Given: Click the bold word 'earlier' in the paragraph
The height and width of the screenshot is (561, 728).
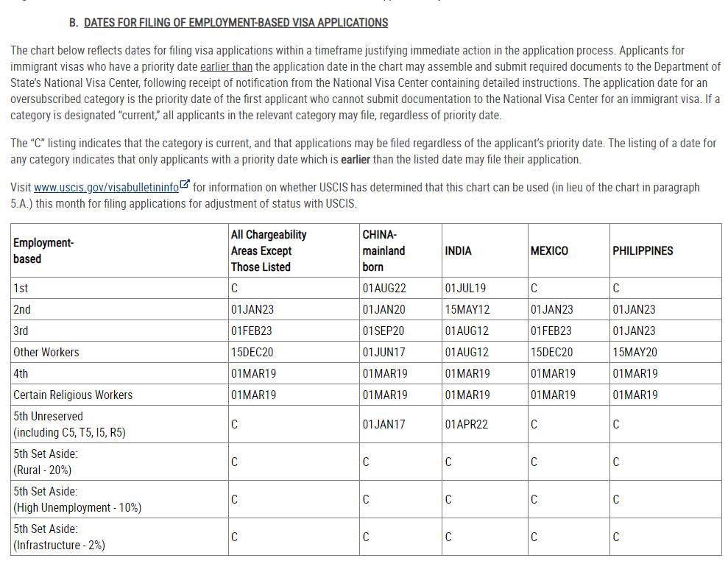Looking at the screenshot, I should pos(356,159).
